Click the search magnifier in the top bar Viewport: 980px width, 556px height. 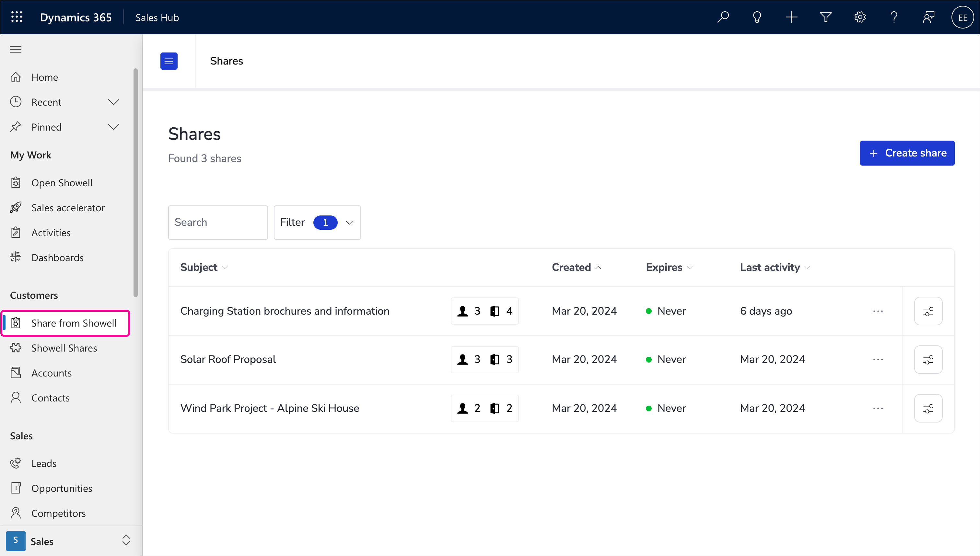coord(723,17)
